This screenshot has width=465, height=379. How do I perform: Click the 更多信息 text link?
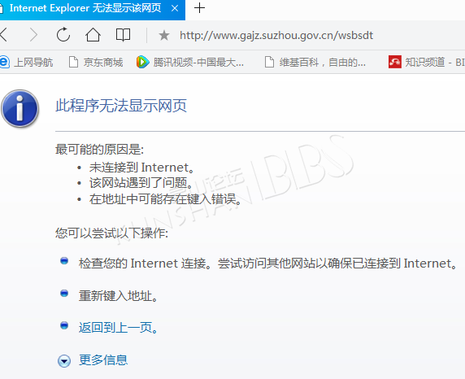tap(103, 360)
